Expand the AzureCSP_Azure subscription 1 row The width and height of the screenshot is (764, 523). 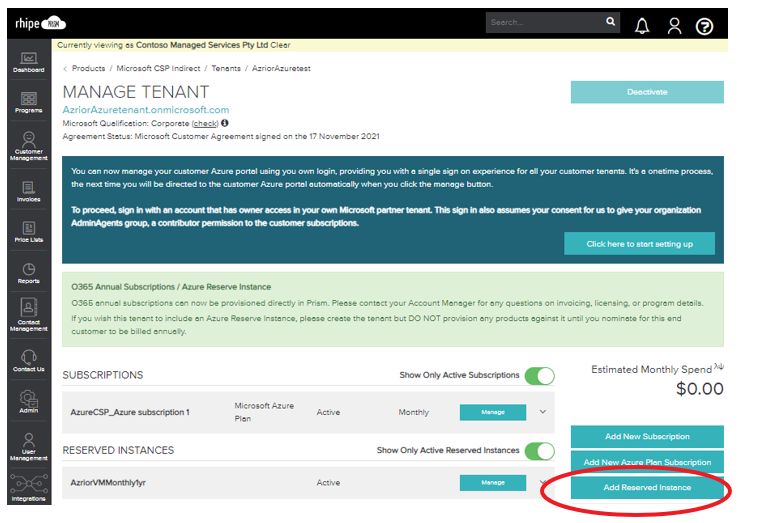543,412
